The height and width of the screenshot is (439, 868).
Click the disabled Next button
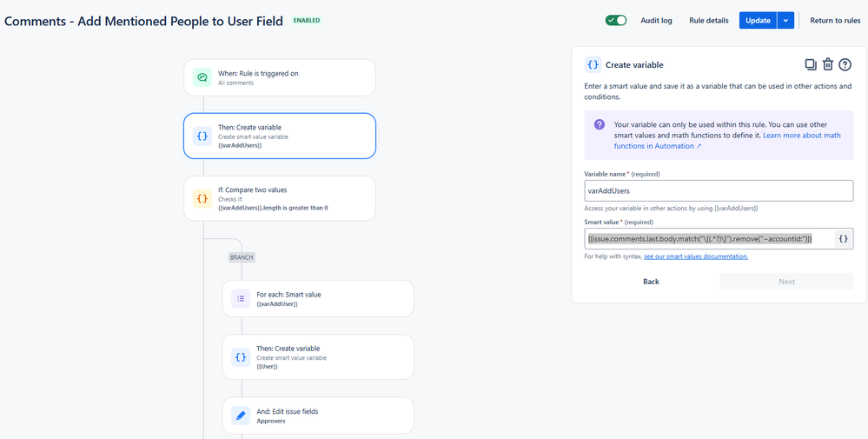tap(786, 282)
